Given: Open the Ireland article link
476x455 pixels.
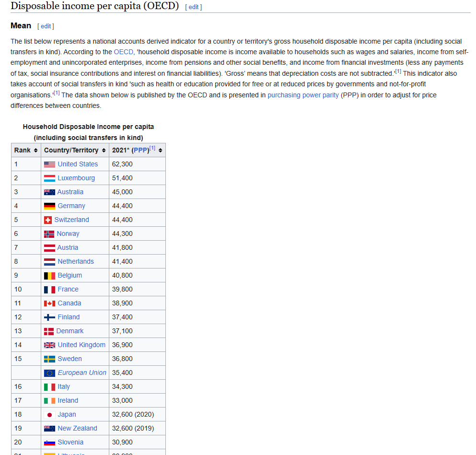Looking at the screenshot, I should pos(68,401).
